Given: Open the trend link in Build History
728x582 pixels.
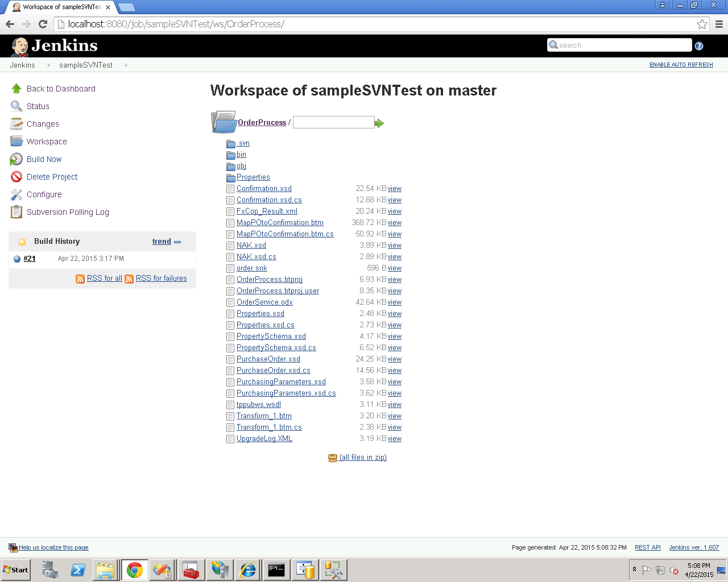Looking at the screenshot, I should coord(162,242).
